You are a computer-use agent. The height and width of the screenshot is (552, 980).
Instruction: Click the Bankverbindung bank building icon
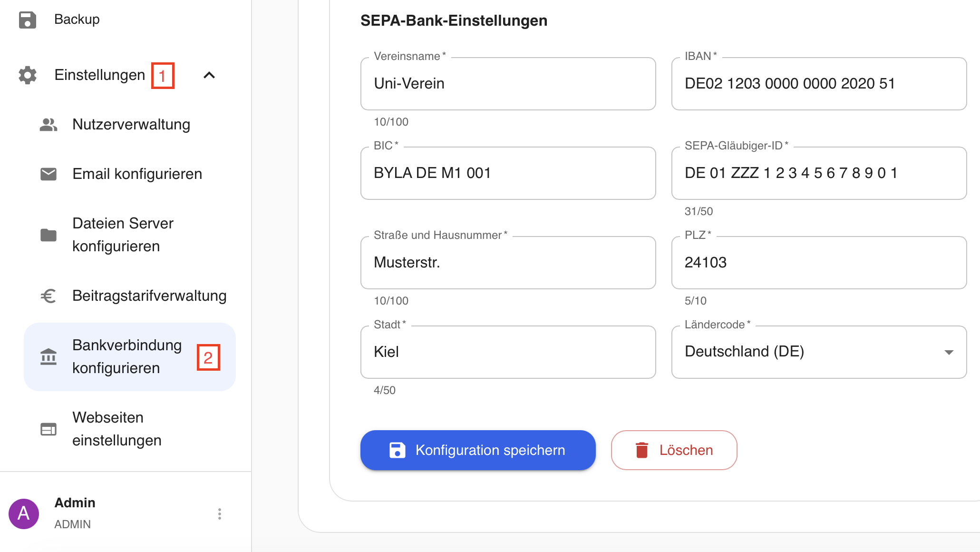(x=49, y=357)
